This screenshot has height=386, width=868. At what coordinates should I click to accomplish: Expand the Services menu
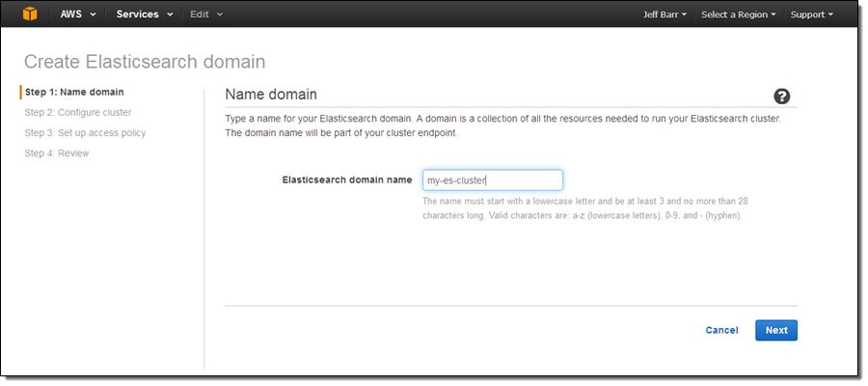tap(145, 14)
